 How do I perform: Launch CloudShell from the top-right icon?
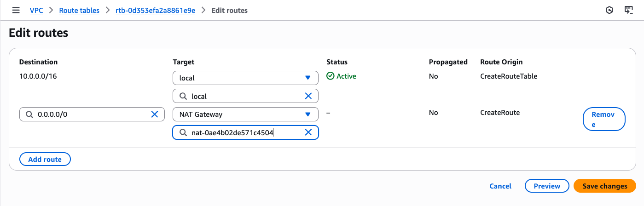click(x=628, y=10)
